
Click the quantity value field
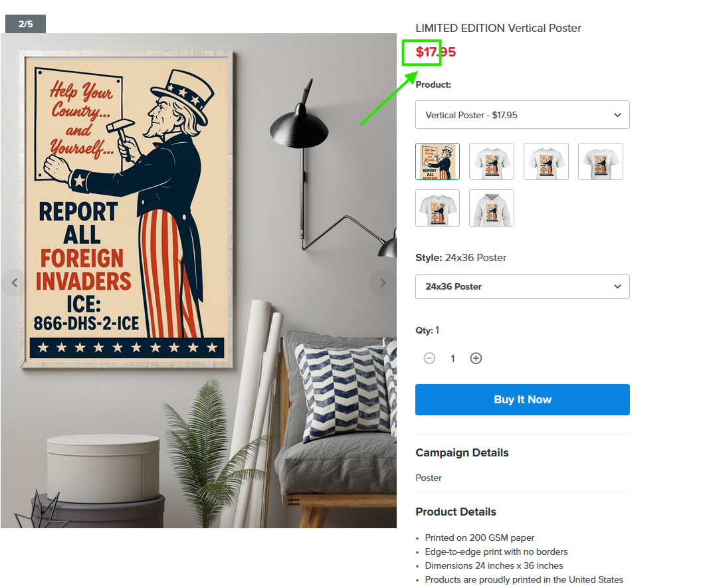click(x=453, y=359)
